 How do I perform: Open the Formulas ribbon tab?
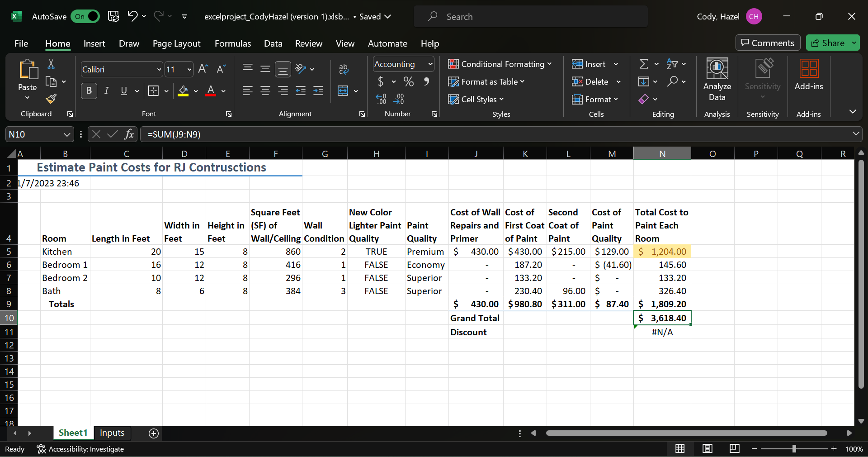pyautogui.click(x=232, y=43)
